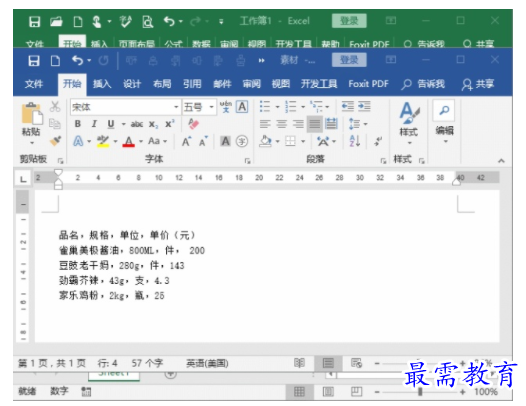Click the Word Save icon in quick access toolbar
This screenshot has width=526, height=406.
(34, 61)
